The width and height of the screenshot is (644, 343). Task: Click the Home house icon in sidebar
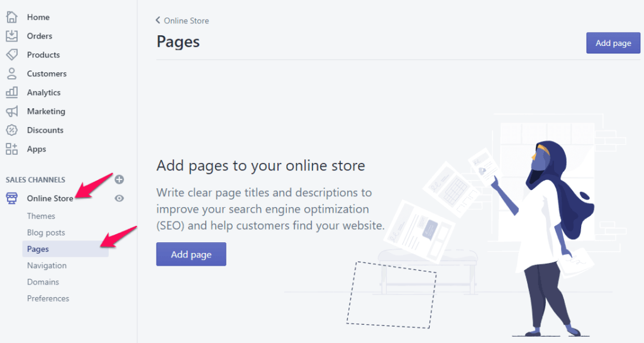[11, 17]
